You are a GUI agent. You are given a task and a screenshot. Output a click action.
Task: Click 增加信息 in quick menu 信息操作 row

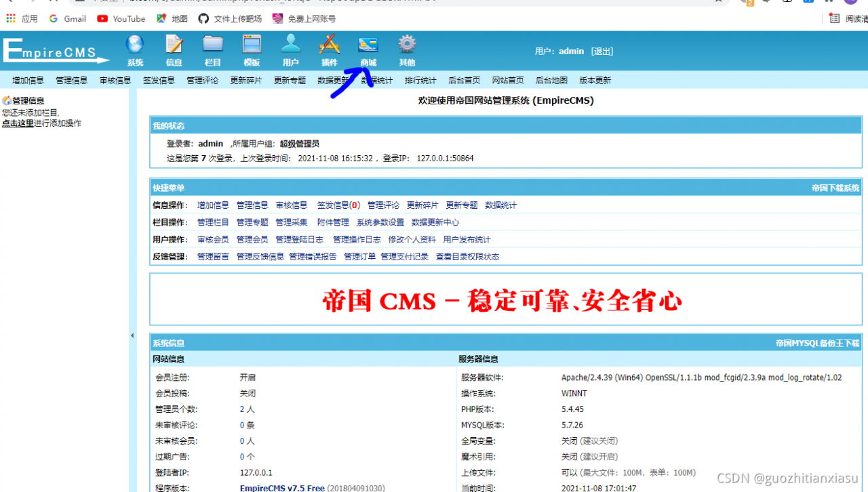pyautogui.click(x=213, y=205)
